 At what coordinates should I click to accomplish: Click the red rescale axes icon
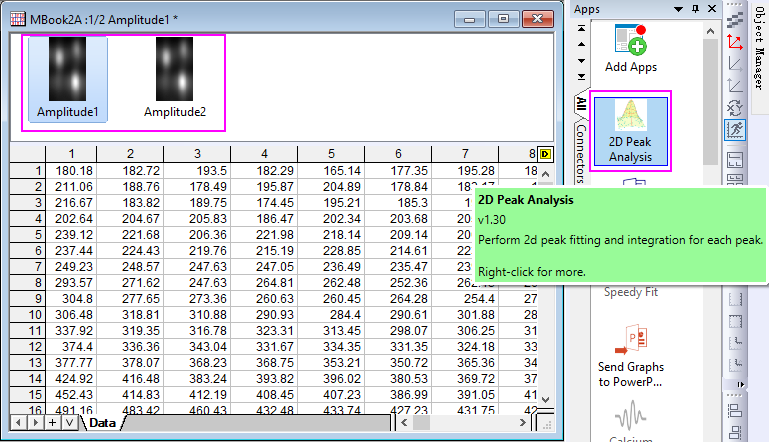click(x=735, y=42)
